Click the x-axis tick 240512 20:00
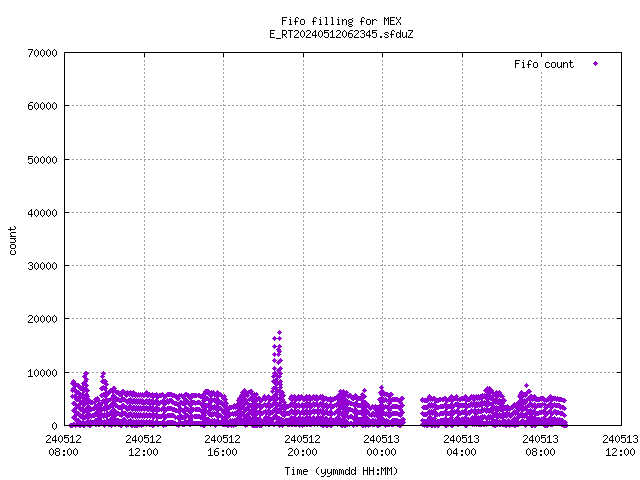Image resolution: width=640 pixels, height=480 pixels. coord(302,445)
